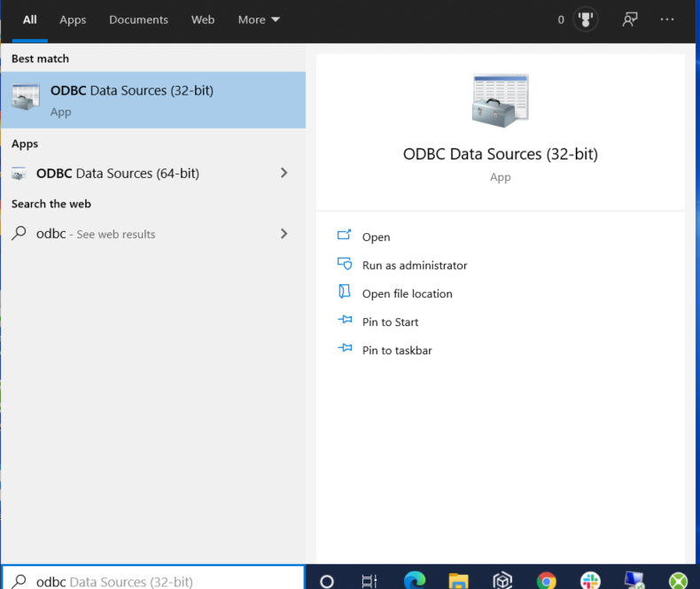Viewport: 700px width, 589px height.
Task: Switch to the Web tab
Action: [x=203, y=19]
